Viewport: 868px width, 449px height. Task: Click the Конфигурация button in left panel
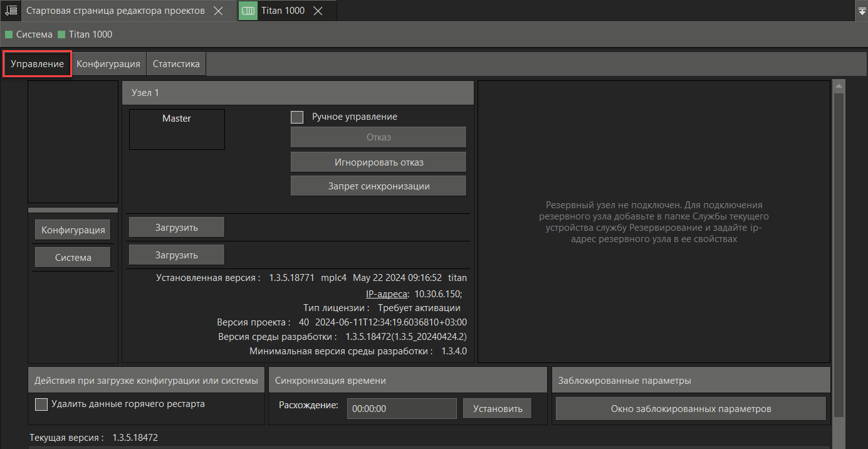point(73,230)
